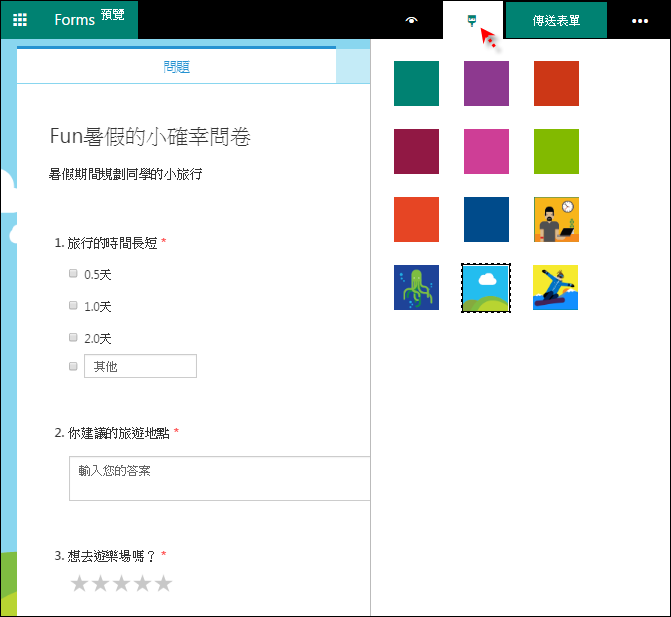Viewport: 671px width, 617px height.
Task: Click the Forms 預覽 logo link
Action: coord(89,19)
